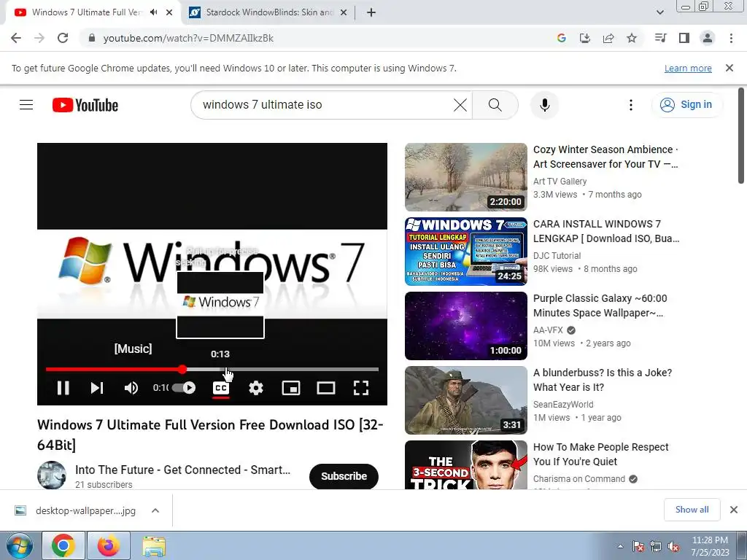Go to YouTube home via logo
Image resolution: width=747 pixels, height=560 pixels.
(85, 105)
